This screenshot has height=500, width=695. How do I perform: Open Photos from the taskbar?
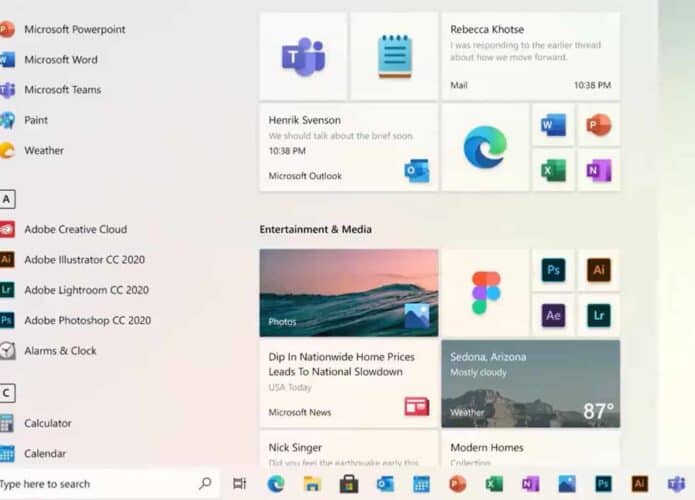(567, 484)
